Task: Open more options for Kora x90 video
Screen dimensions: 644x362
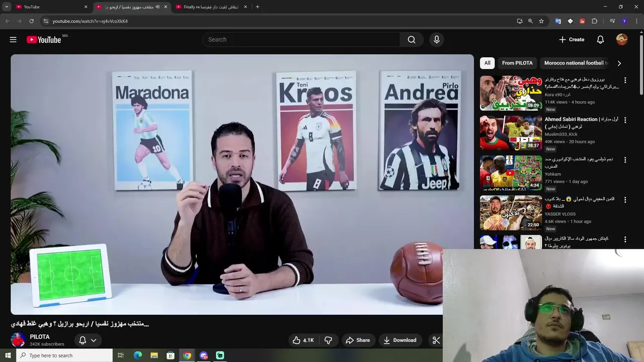Action: click(625, 80)
